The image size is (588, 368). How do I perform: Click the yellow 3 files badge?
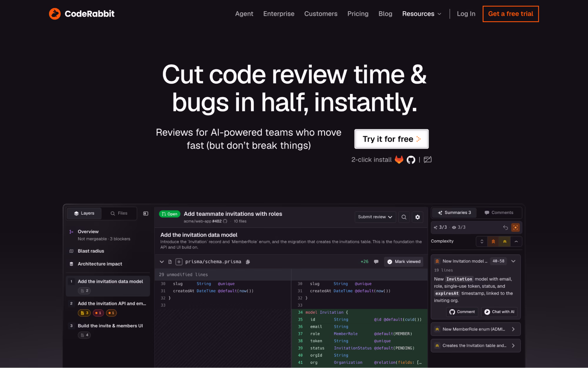click(84, 313)
